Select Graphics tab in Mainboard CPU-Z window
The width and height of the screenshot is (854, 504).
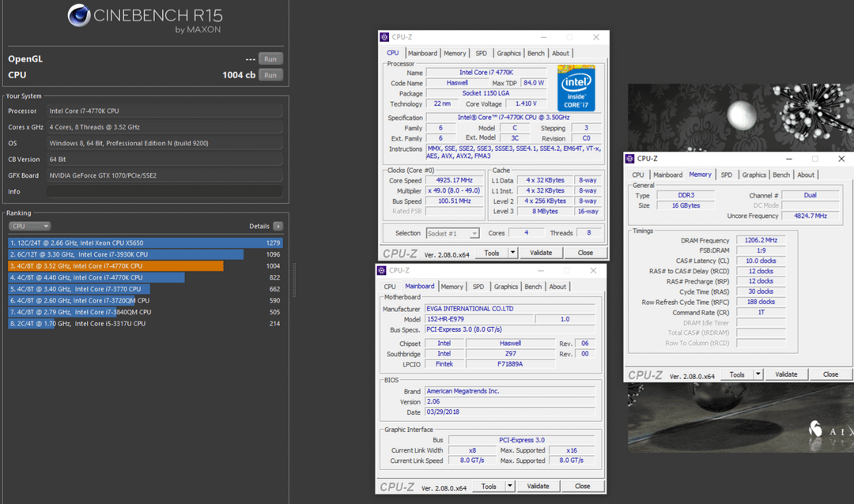[506, 287]
